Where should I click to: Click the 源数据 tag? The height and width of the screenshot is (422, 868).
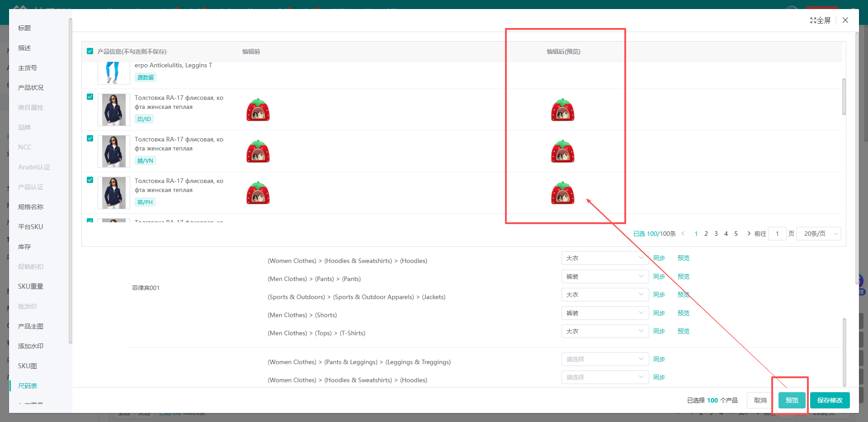point(146,77)
